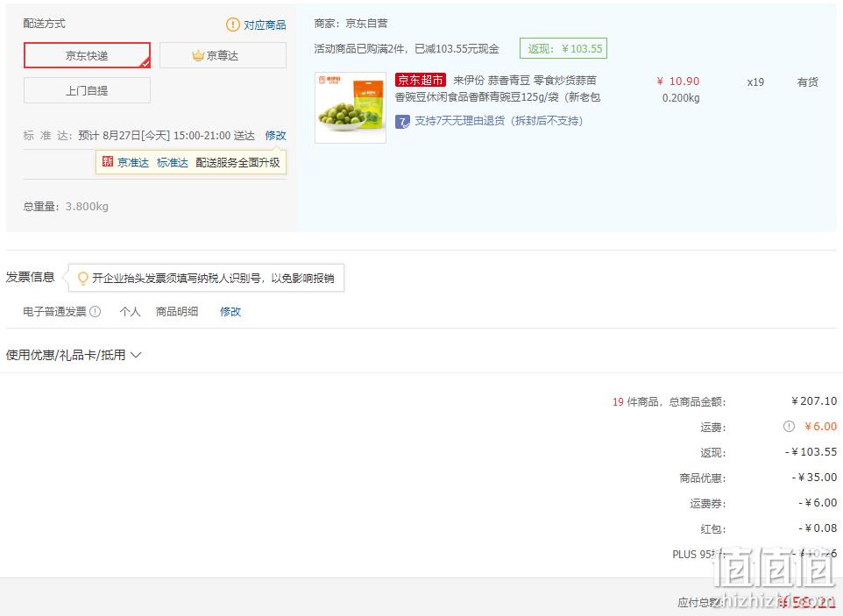
Task: Expand the 使用优惠/礼品卡/抵用 section
Action: tap(73, 355)
